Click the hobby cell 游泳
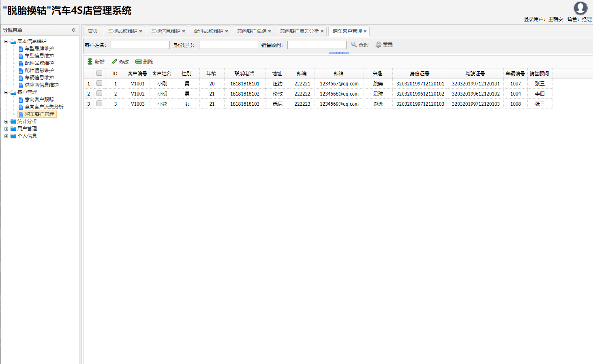 tap(378, 104)
